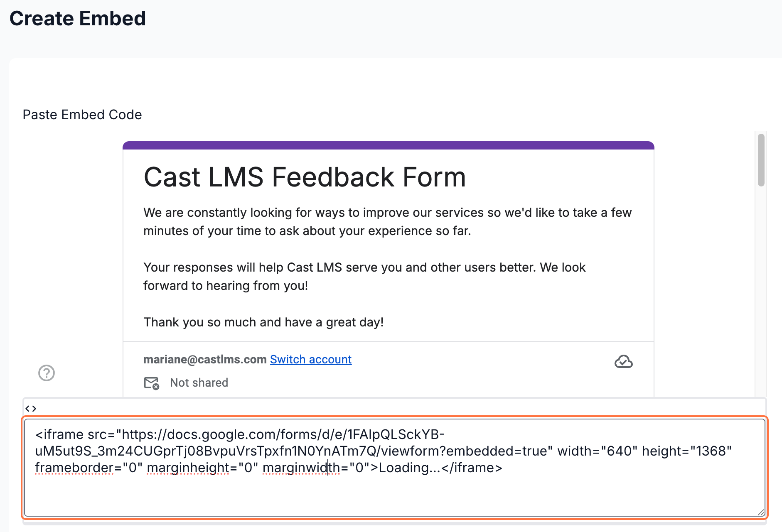This screenshot has width=782, height=532.
Task: Click the 'Your responses will help' paragraph
Action: (364, 277)
